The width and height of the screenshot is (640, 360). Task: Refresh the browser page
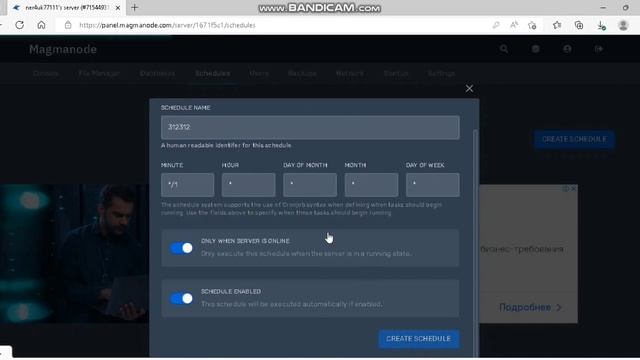pos(20,25)
